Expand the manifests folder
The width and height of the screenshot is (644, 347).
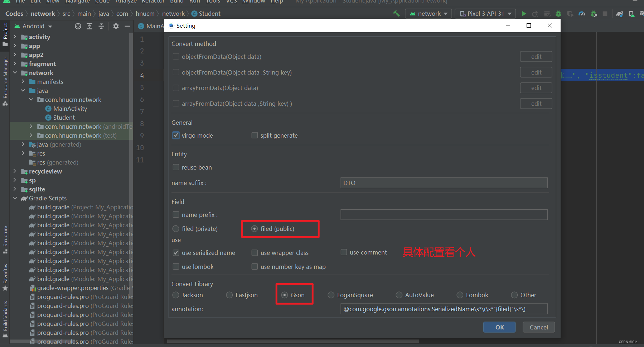22,82
